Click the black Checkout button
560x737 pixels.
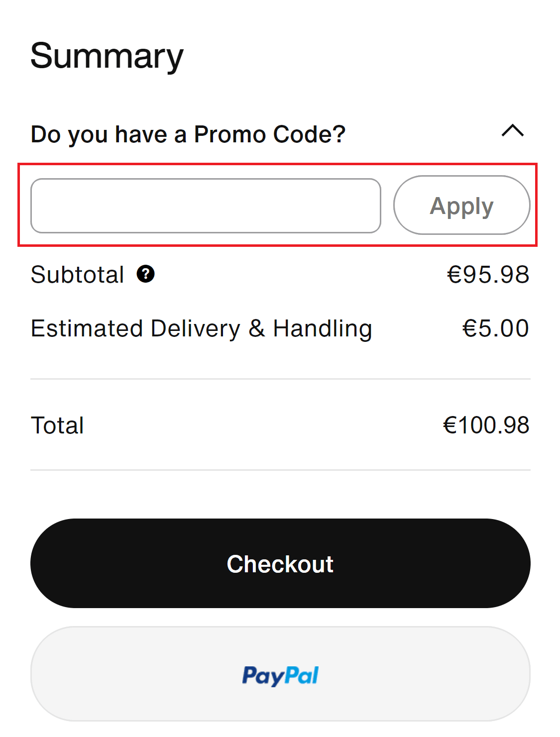click(280, 563)
